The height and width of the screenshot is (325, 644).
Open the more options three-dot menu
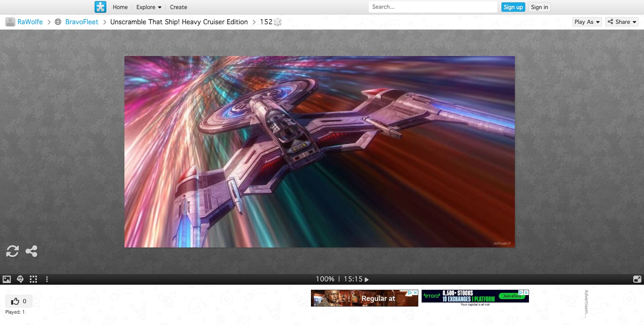click(x=47, y=279)
